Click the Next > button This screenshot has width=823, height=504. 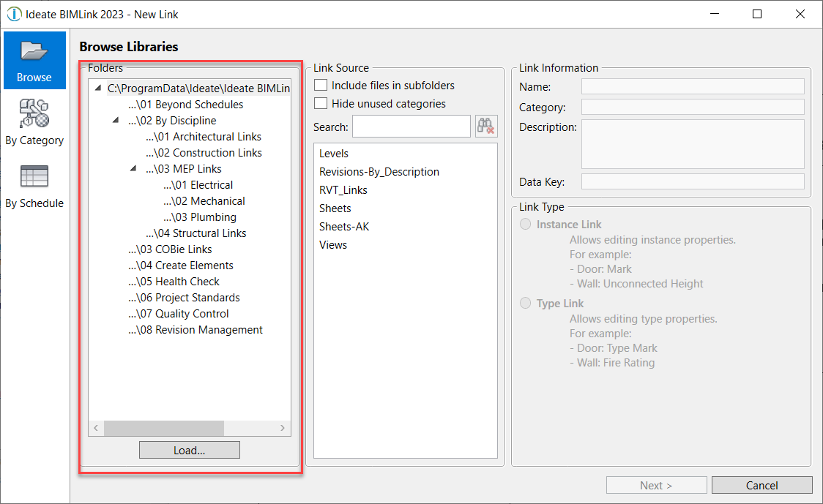(x=656, y=485)
